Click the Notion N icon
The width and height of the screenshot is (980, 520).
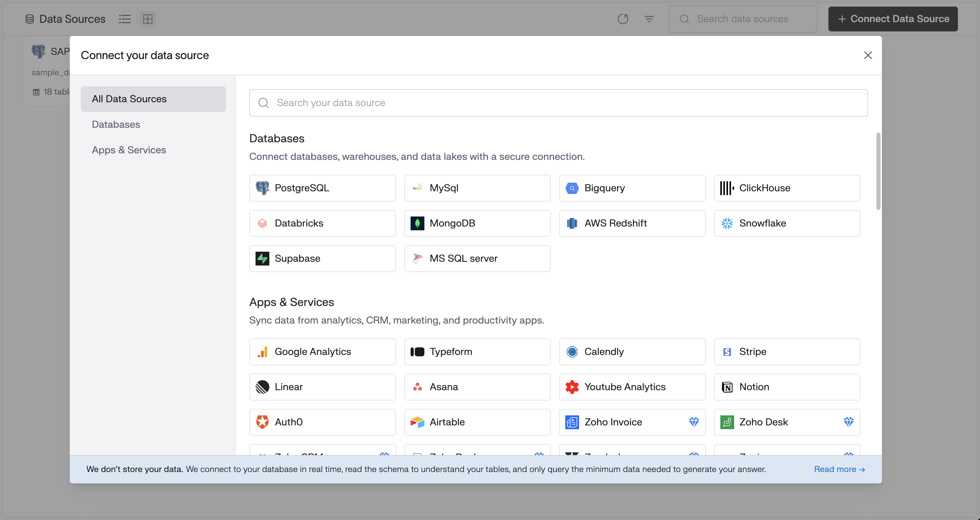click(727, 387)
